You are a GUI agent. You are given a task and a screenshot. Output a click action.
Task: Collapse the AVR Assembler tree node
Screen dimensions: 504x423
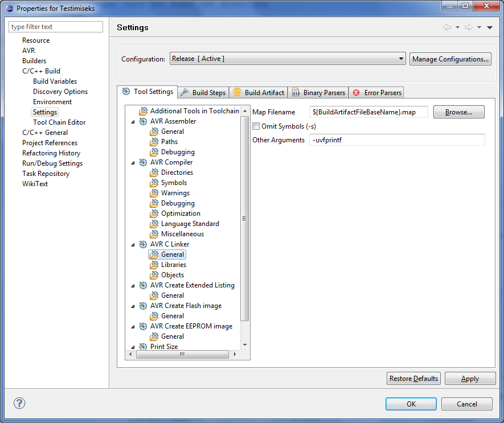pyautogui.click(x=133, y=121)
